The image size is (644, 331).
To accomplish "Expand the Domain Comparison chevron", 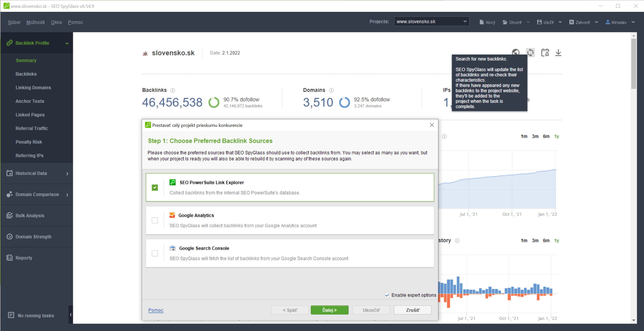I will pyautogui.click(x=67, y=195).
